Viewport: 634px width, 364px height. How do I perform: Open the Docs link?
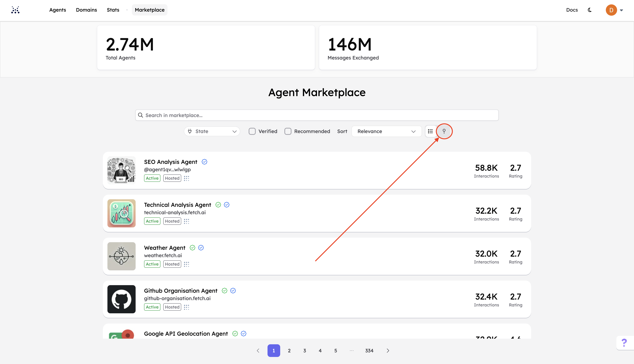click(572, 10)
